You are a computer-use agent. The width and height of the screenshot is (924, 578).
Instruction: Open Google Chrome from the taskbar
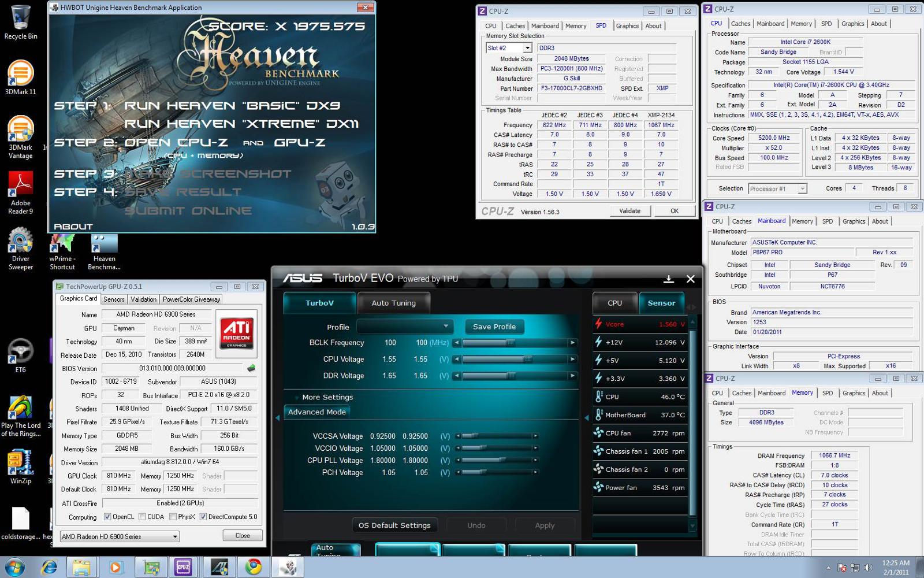tap(253, 568)
